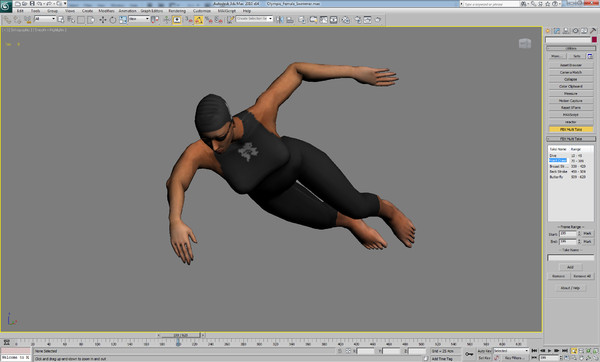The width and height of the screenshot is (600, 362).
Task: Click the End frame spinner arrows
Action: (579, 241)
